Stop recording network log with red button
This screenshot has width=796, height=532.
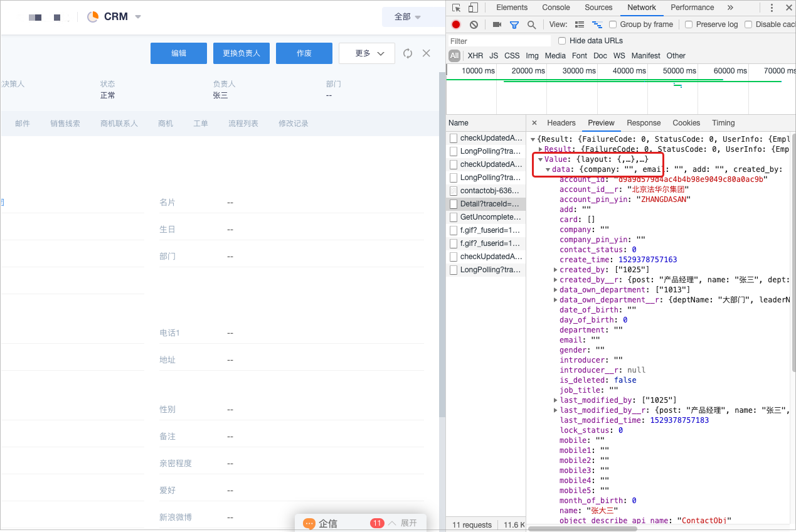456,24
